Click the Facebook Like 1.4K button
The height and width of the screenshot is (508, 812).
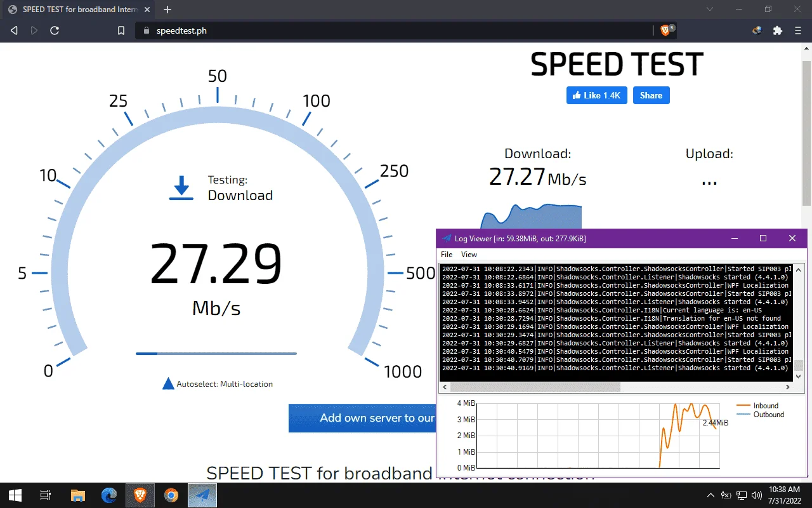pyautogui.click(x=597, y=95)
